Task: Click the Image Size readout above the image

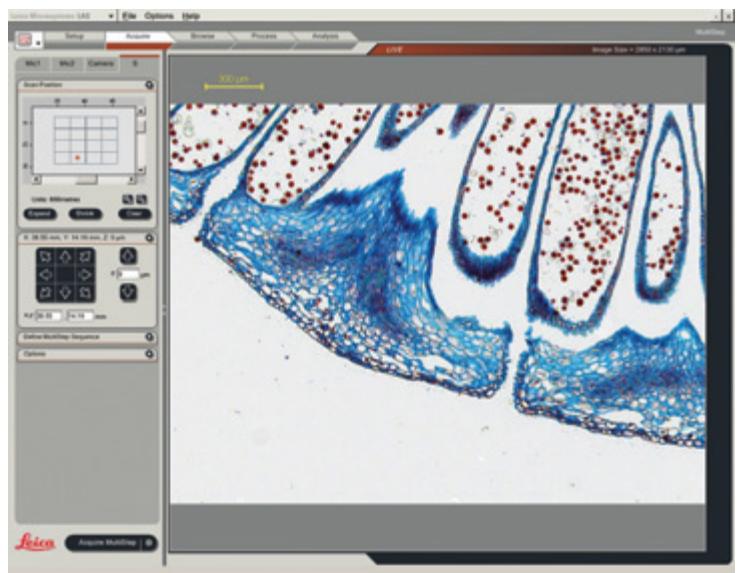Action: pos(638,49)
